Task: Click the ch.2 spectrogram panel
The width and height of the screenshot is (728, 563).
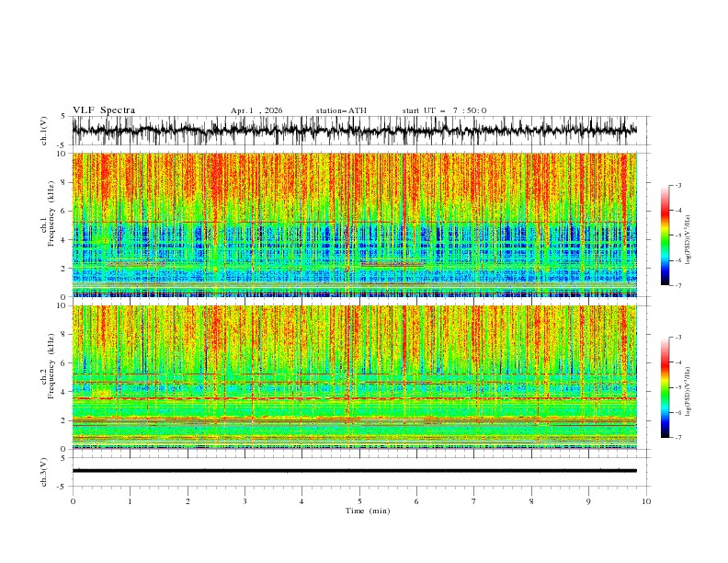Action: 355,377
